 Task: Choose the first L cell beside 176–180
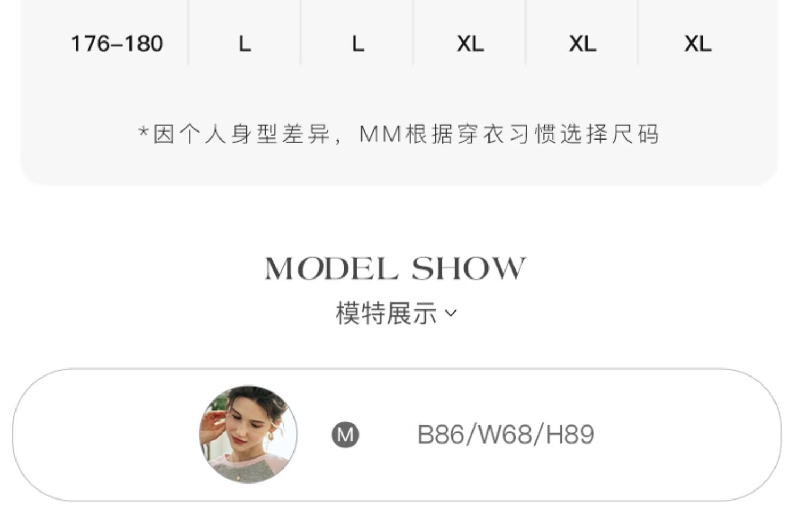tap(244, 44)
